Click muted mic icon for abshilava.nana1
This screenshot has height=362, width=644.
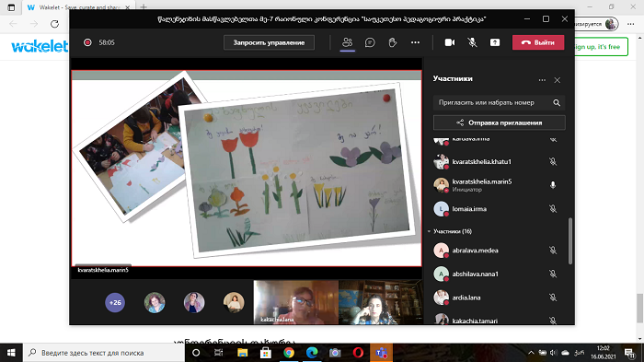click(553, 274)
